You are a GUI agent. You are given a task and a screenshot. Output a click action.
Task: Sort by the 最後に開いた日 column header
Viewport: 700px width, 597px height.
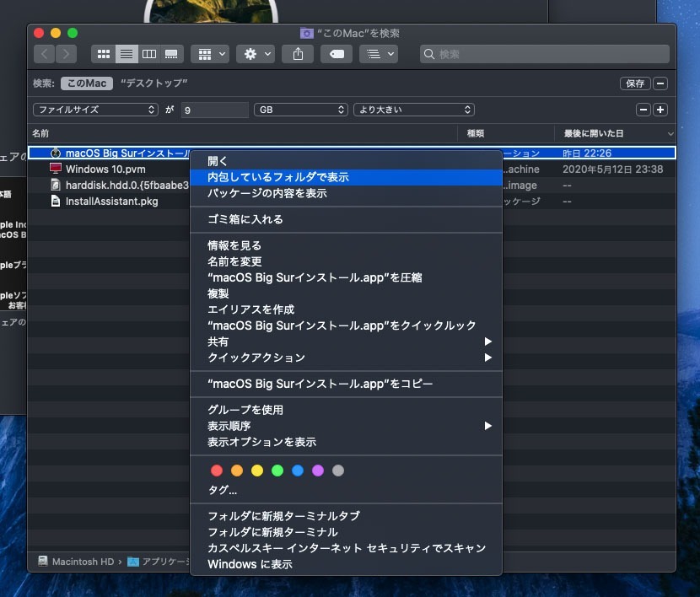pos(615,133)
